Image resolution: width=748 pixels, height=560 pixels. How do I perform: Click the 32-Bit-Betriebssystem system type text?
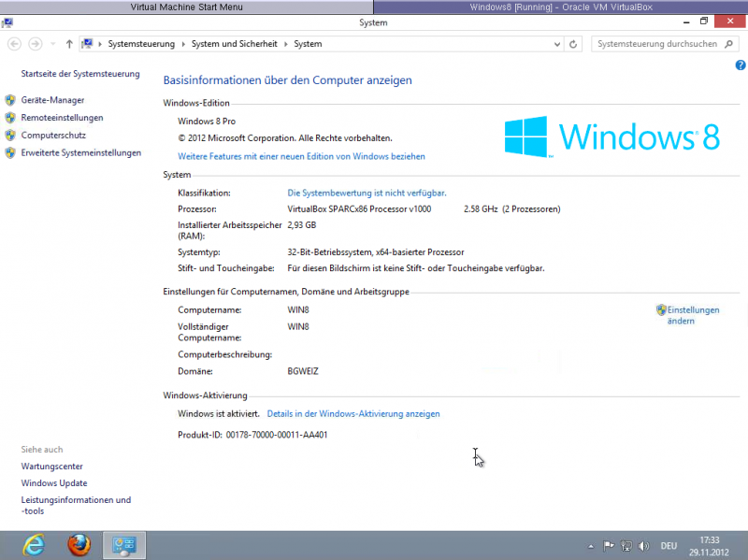(376, 252)
